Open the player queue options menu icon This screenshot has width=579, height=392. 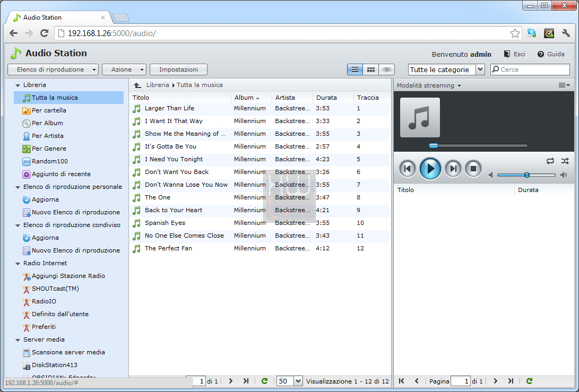click(x=564, y=85)
